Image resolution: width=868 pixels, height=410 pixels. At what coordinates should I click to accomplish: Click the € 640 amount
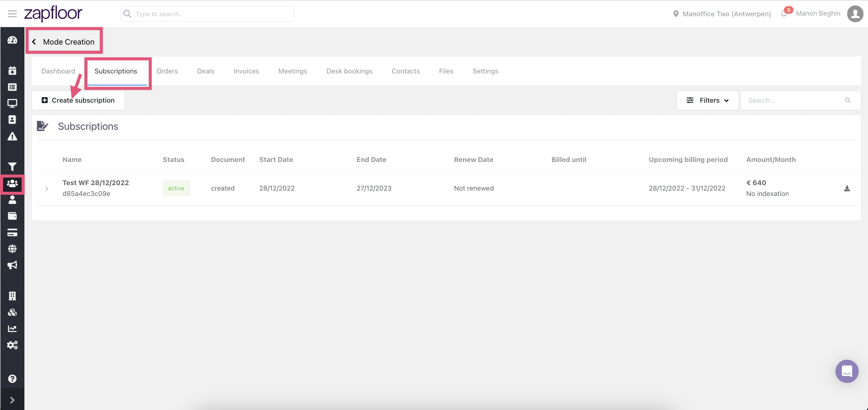[756, 183]
